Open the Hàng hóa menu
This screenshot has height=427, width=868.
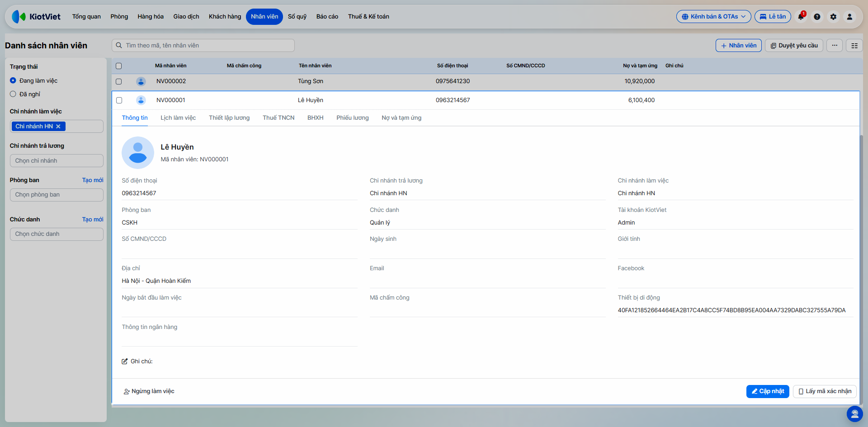point(151,17)
